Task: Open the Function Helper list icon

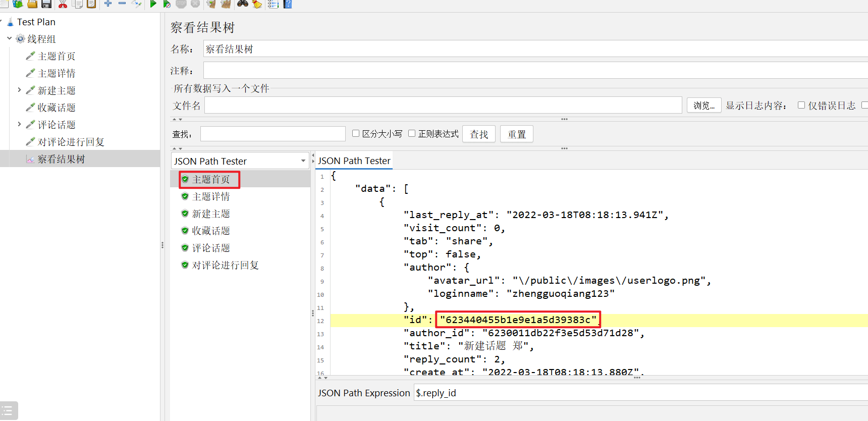Action: (273, 4)
